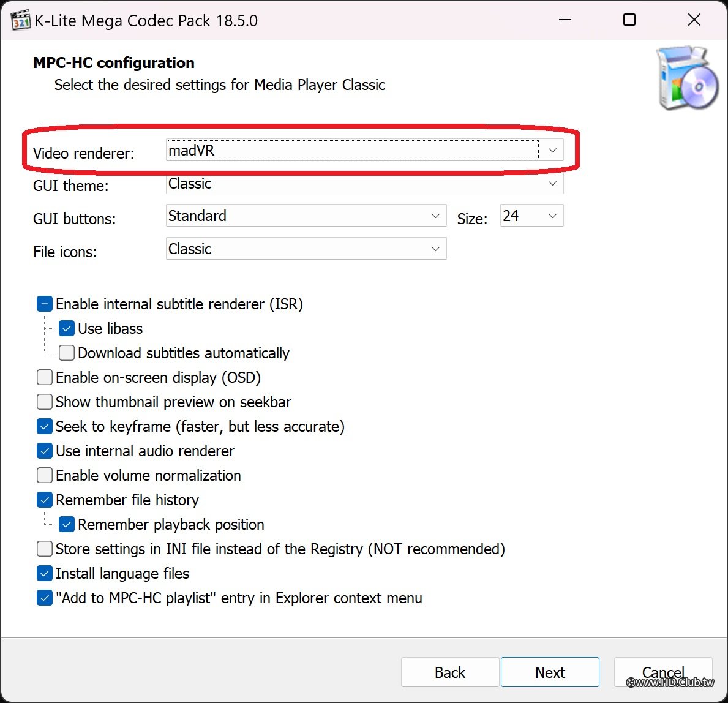Click the 'GUI buttons:' label
The width and height of the screenshot is (728, 703).
click(74, 219)
